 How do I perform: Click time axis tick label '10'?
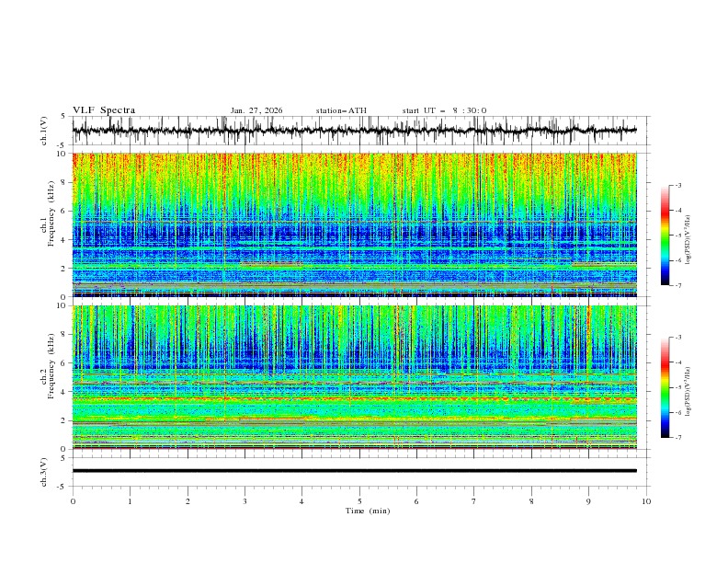pos(646,501)
